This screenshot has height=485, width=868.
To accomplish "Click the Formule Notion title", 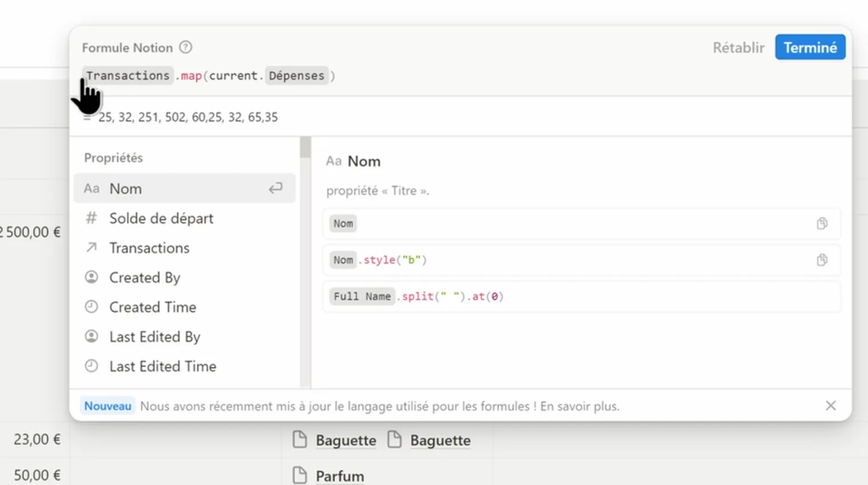I will [127, 48].
